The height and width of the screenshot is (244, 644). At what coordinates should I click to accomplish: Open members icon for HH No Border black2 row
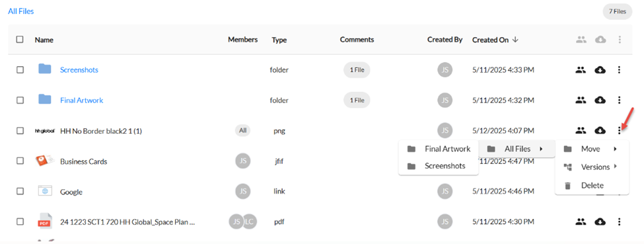coord(580,131)
